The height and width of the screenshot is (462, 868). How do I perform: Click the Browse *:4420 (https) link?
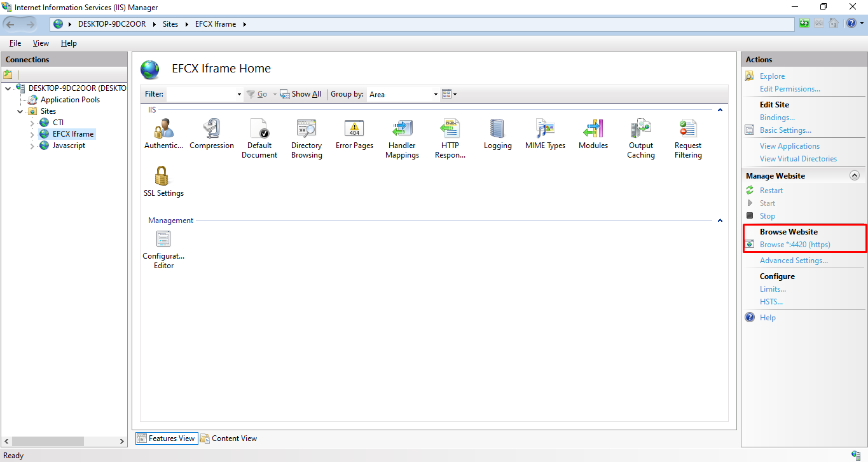pos(795,245)
